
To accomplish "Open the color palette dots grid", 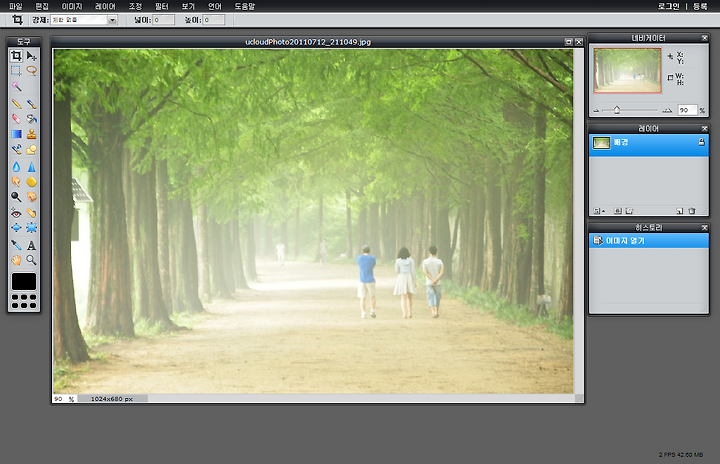I will (x=24, y=301).
